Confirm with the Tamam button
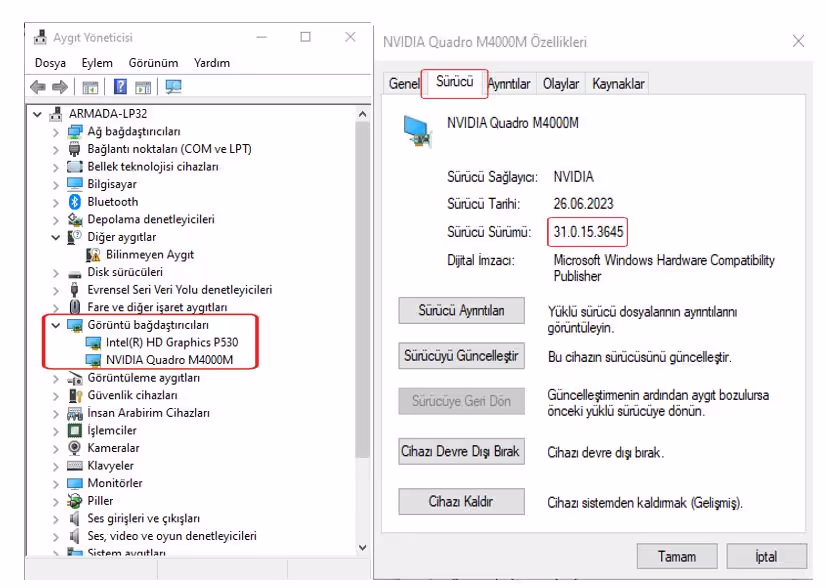The height and width of the screenshot is (588, 826). click(677, 556)
